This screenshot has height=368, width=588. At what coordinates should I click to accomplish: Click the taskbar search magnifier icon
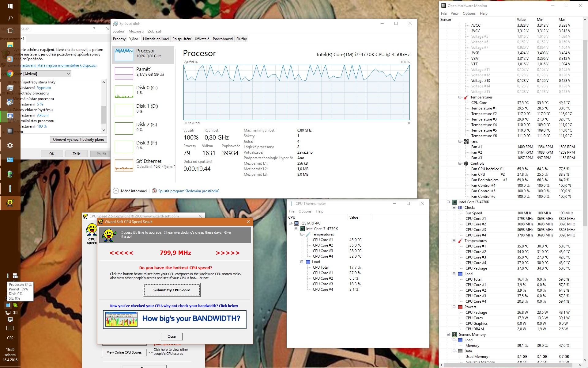(10, 18)
